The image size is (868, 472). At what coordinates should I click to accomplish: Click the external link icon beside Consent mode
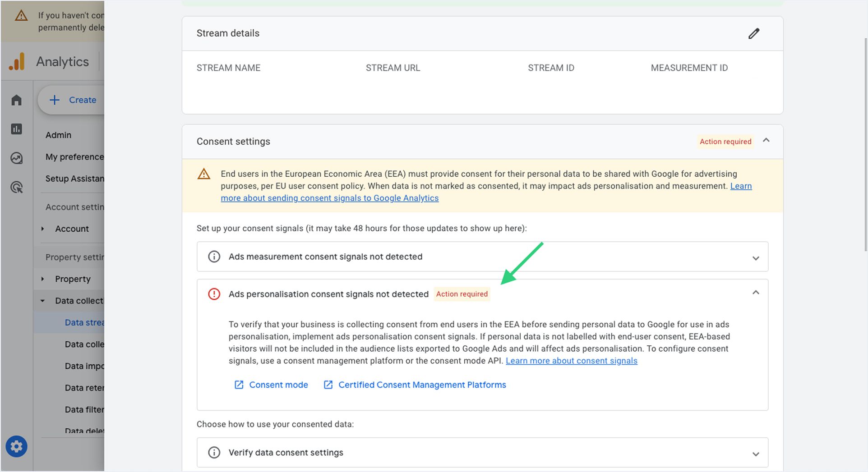pos(238,385)
